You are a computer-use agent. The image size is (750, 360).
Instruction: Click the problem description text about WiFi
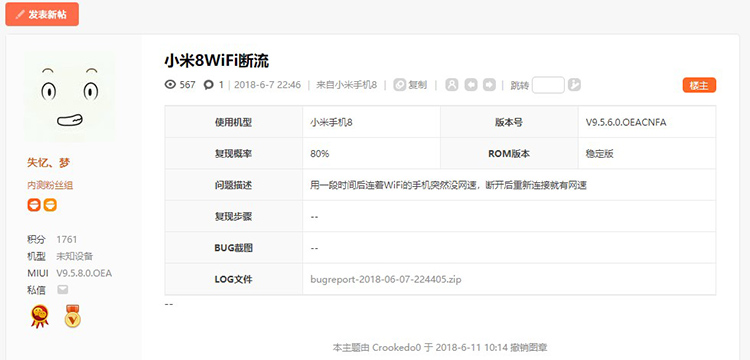tap(448, 185)
